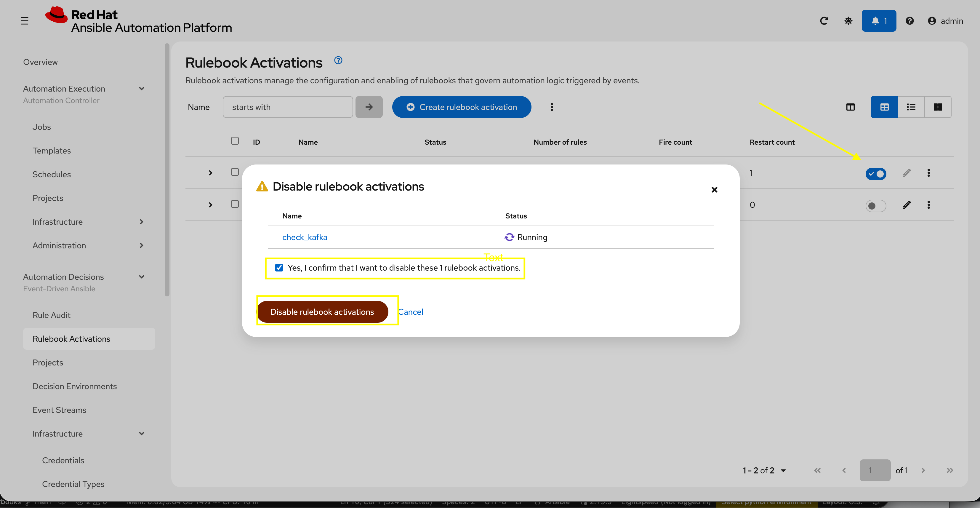Viewport: 980px width, 508px height.
Task: Click inside the Name filter input field
Action: tap(288, 107)
